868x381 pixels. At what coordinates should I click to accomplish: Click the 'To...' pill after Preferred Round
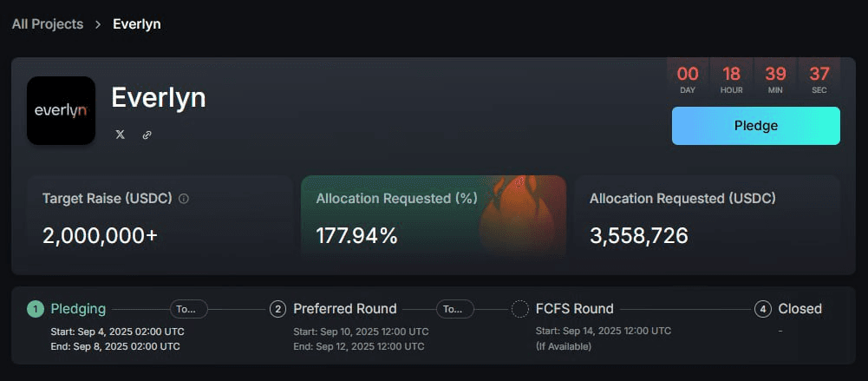455,309
